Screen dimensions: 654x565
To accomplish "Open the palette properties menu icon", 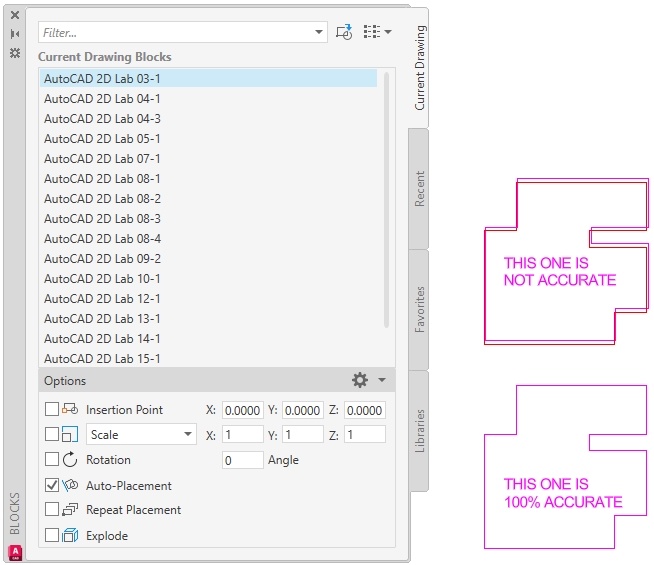I will tap(15, 53).
